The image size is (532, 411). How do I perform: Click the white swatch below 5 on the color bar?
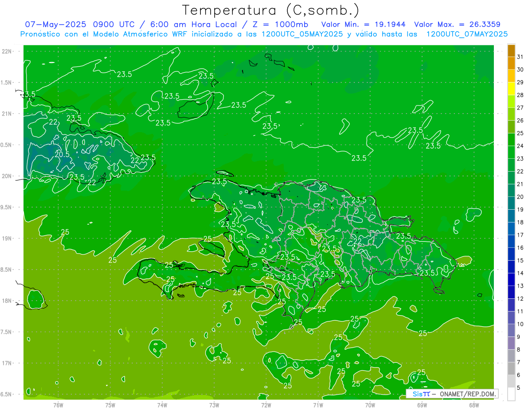(511, 394)
